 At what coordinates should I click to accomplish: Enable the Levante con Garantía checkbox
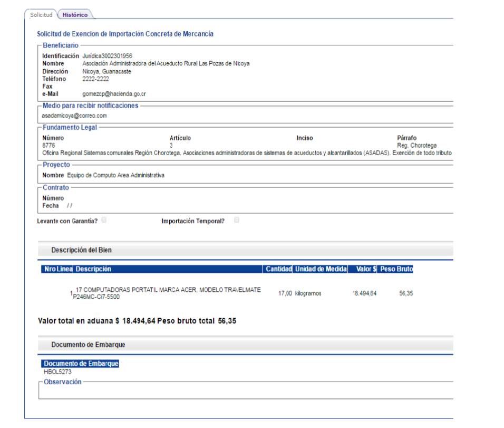coord(104,220)
